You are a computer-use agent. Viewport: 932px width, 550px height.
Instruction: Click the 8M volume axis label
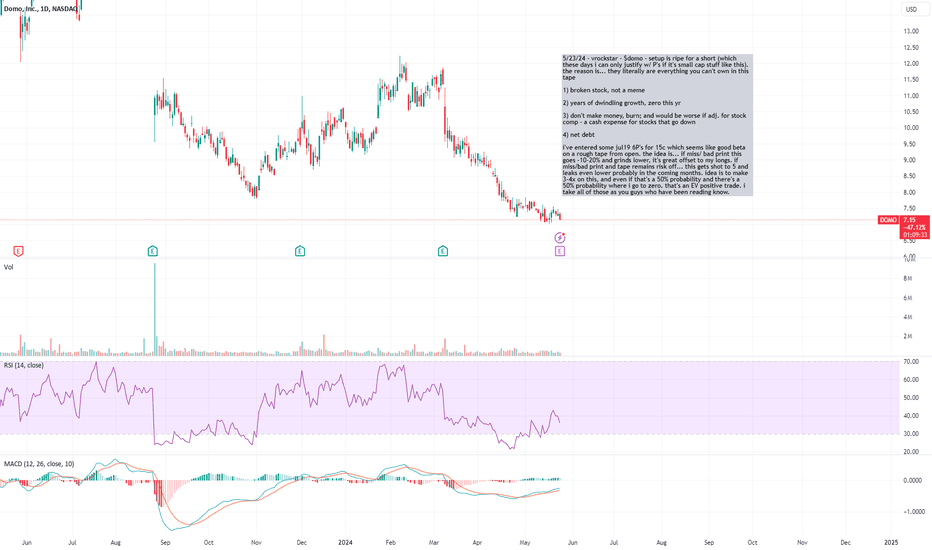click(908, 279)
